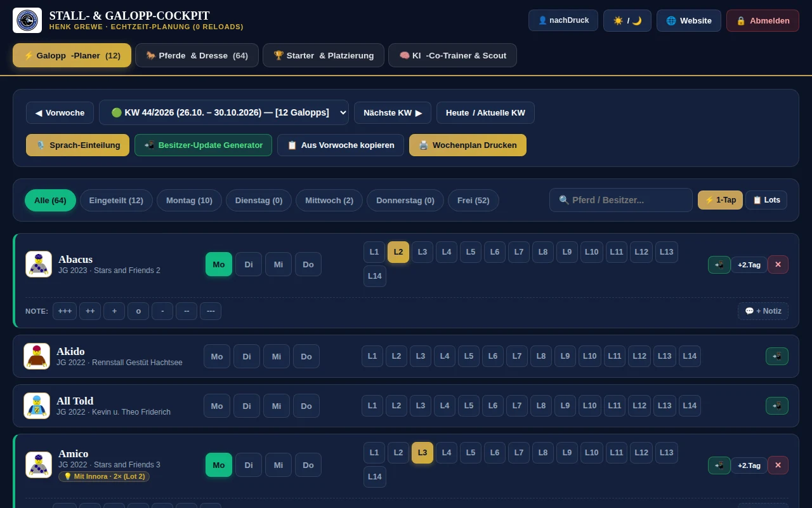Remove Amico assignment with red X
The image size is (812, 508).
tap(778, 465)
